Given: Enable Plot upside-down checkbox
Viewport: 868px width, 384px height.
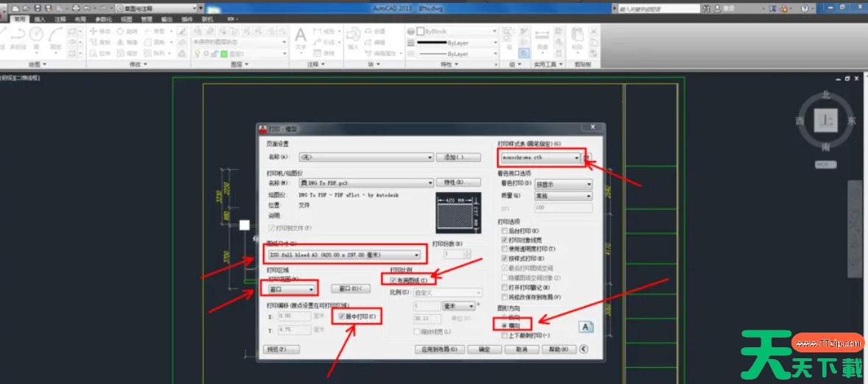Looking at the screenshot, I should point(504,335).
